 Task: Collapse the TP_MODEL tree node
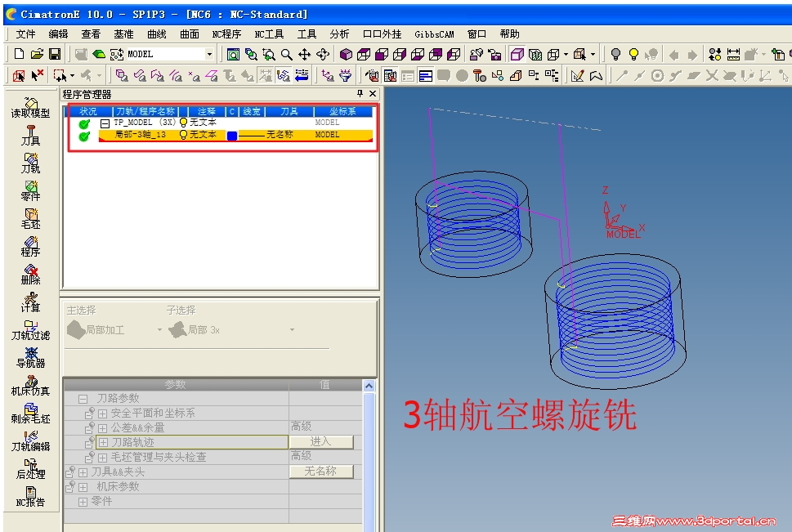pyautogui.click(x=105, y=123)
